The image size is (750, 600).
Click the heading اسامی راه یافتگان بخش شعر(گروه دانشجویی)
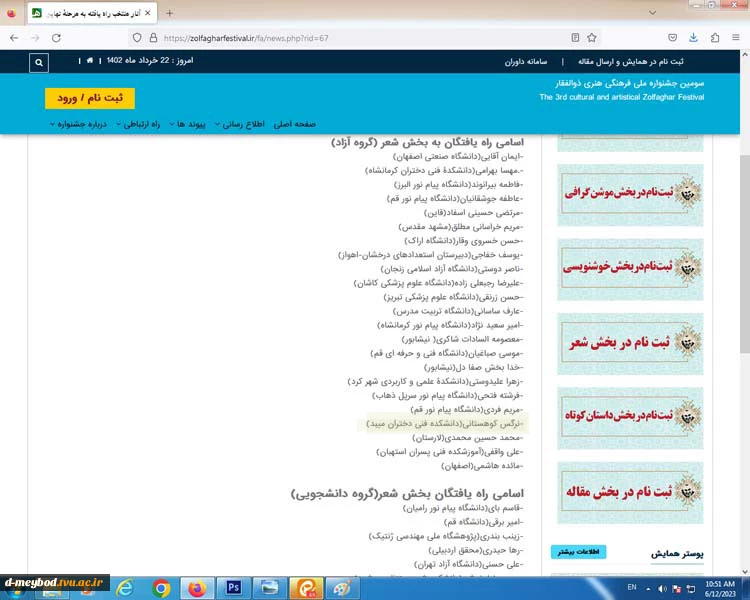tap(408, 493)
